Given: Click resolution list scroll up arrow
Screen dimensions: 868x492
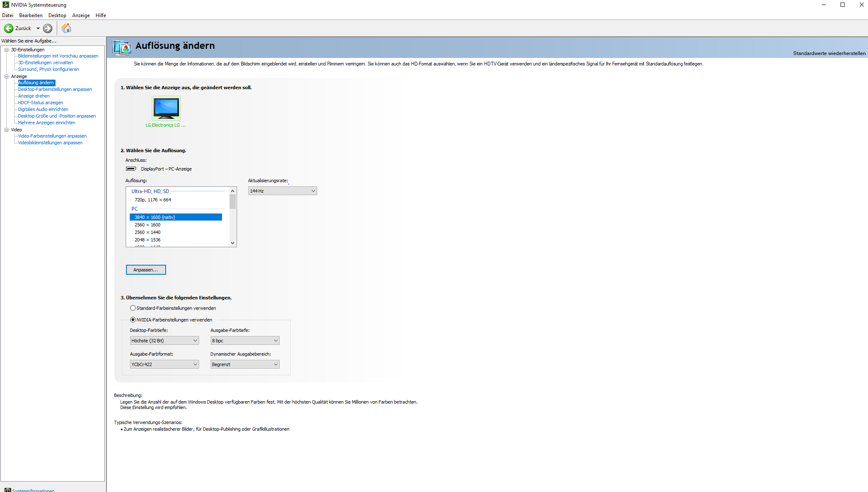Looking at the screenshot, I should 233,191.
